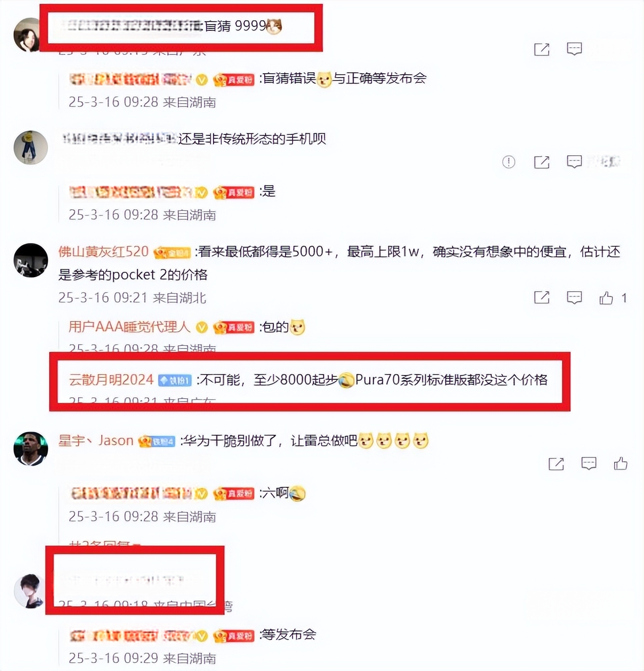
Task: Share the 非传统形态的手机 comment
Action: (542, 162)
